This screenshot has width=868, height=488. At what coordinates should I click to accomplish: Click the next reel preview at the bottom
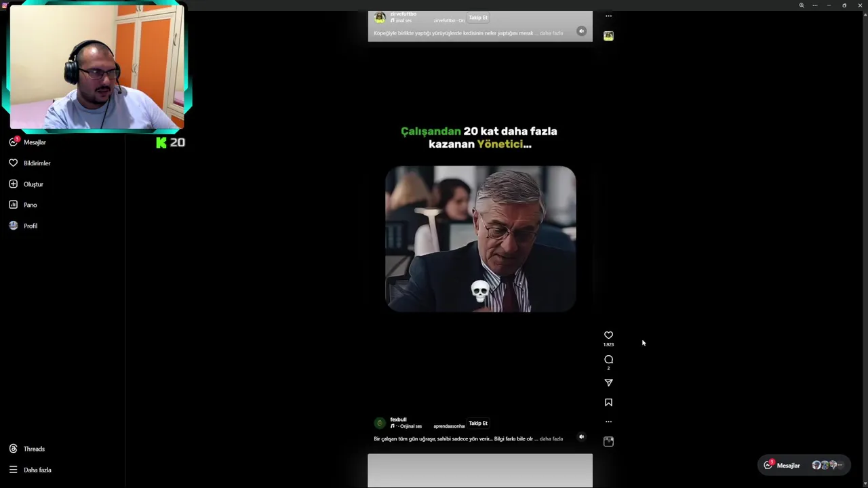coord(480,471)
